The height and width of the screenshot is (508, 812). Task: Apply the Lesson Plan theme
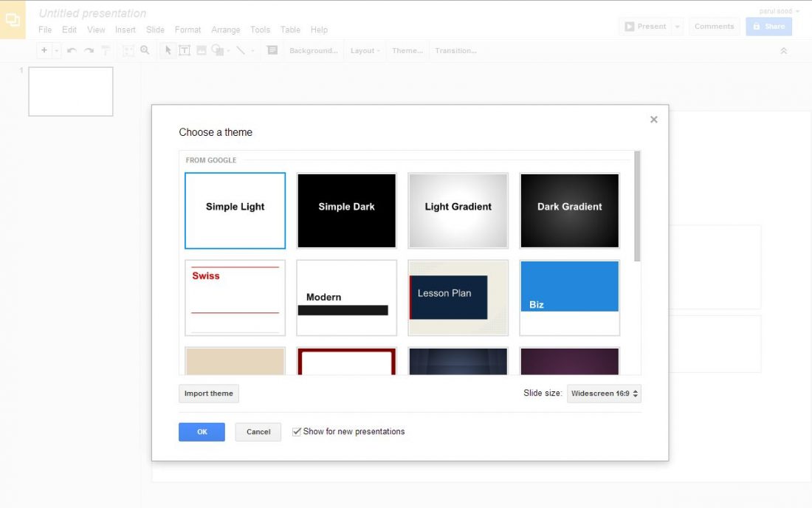(x=458, y=297)
